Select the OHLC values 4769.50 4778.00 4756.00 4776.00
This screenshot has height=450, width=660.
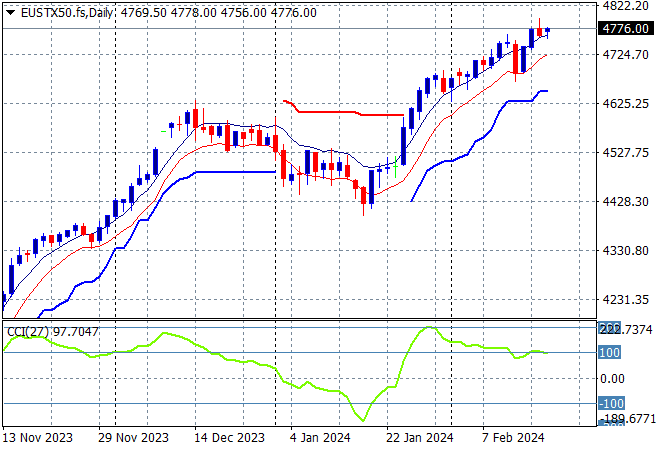click(218, 13)
